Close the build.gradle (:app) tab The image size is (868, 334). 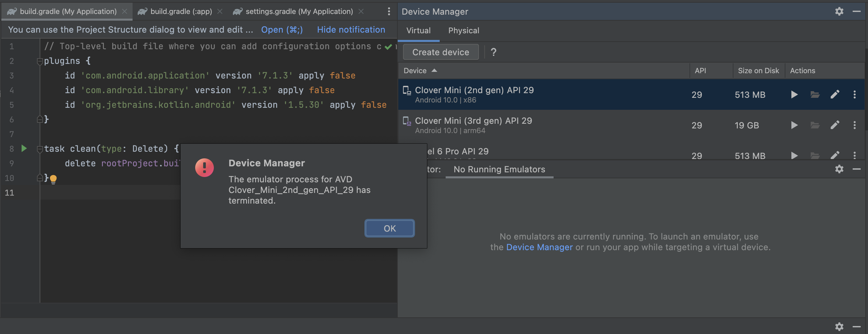(220, 11)
